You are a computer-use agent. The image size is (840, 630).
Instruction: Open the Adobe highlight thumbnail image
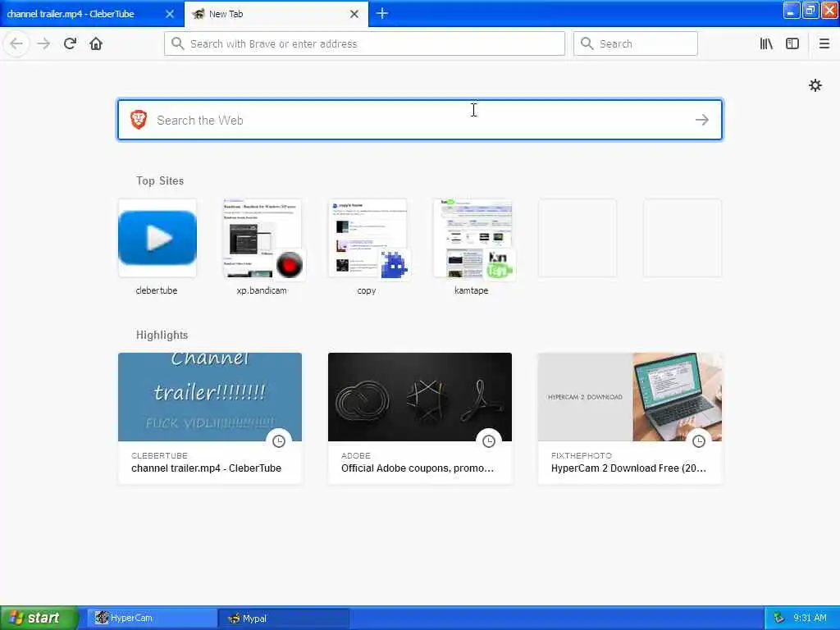click(420, 397)
